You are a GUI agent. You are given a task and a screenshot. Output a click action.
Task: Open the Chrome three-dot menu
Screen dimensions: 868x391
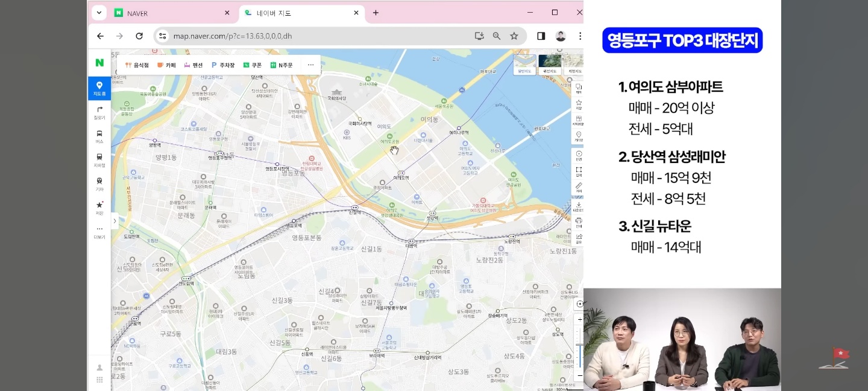(x=580, y=36)
